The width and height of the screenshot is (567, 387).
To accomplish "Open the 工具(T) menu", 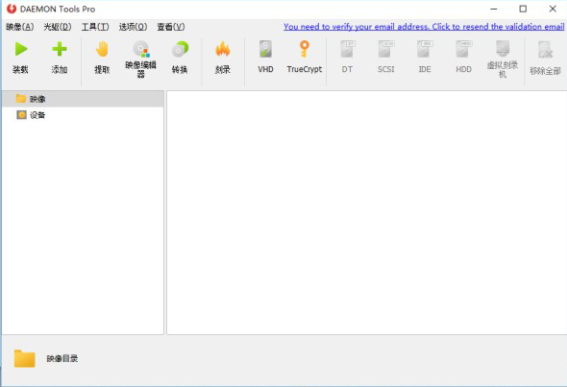I will click(95, 27).
